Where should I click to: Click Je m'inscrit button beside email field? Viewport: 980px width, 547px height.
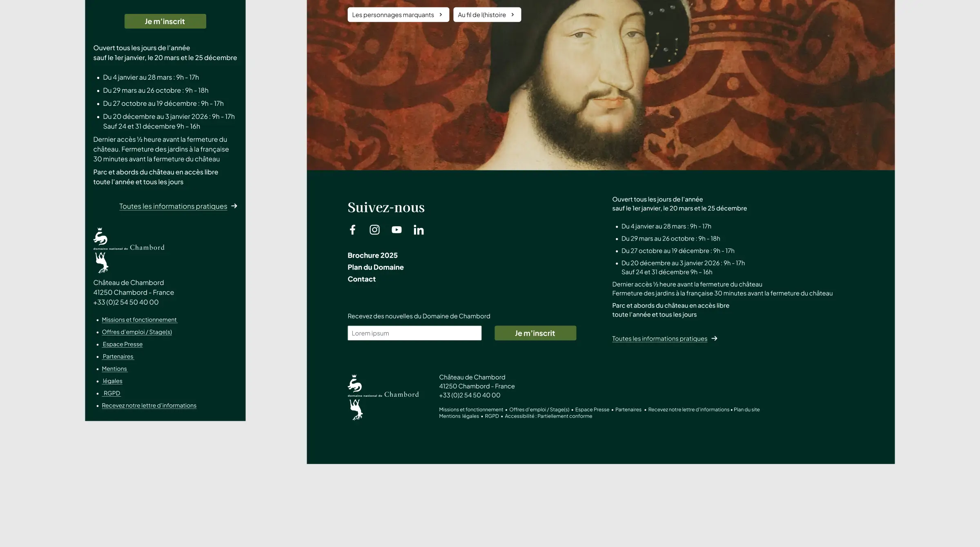tap(535, 333)
